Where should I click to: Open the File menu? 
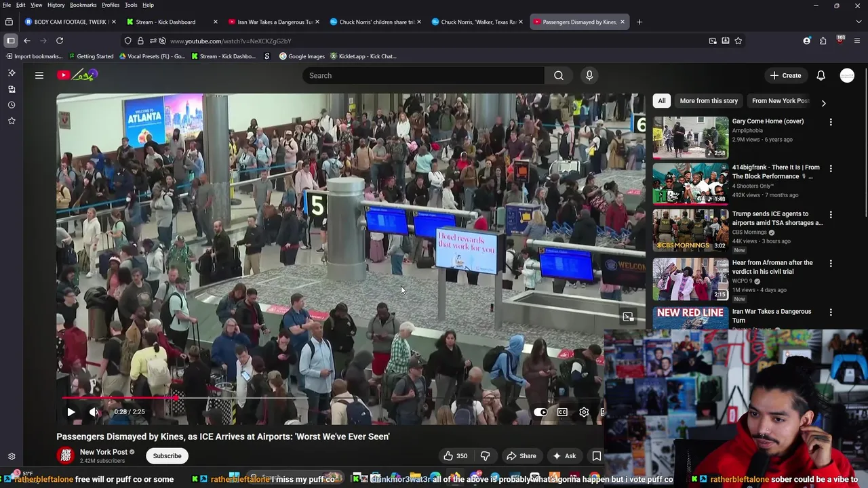coord(7,5)
